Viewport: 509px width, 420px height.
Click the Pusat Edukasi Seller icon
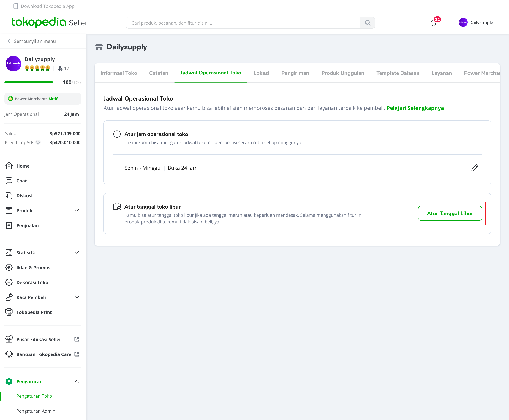click(x=9, y=339)
